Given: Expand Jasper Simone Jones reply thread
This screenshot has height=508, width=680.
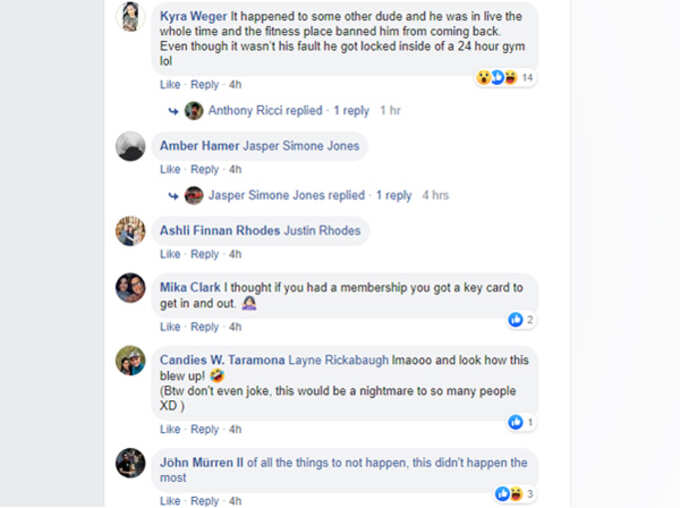Looking at the screenshot, I should (x=310, y=196).
